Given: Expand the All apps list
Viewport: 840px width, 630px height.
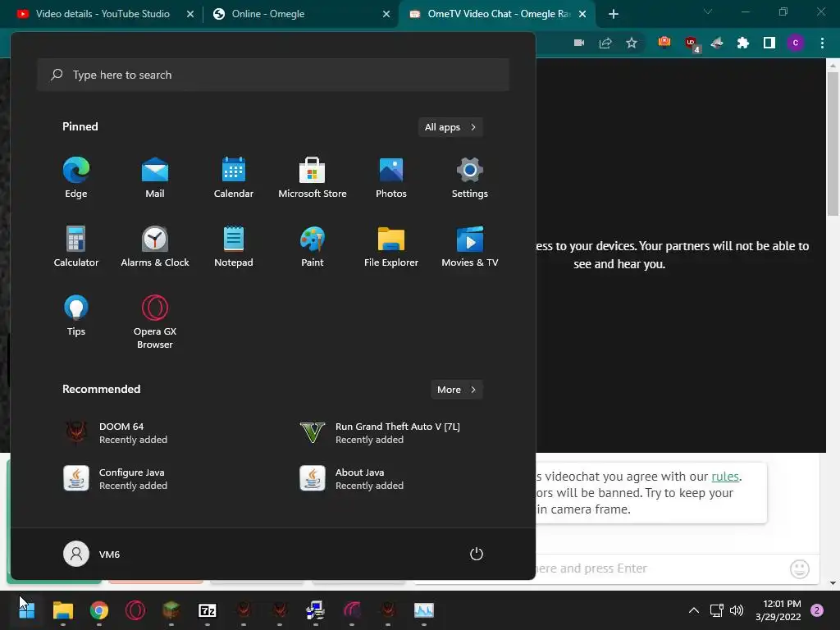Looking at the screenshot, I should [450, 127].
